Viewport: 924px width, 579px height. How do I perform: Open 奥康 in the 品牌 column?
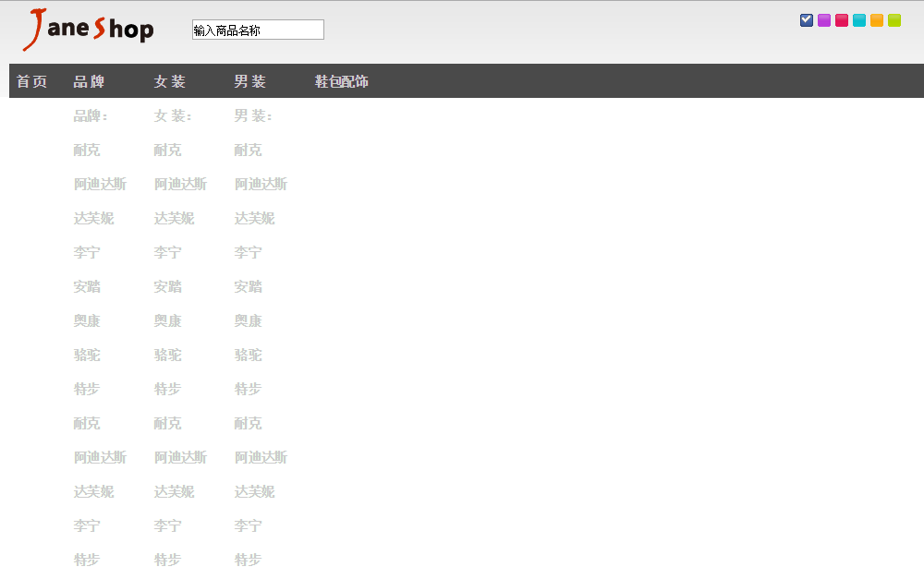coord(87,321)
